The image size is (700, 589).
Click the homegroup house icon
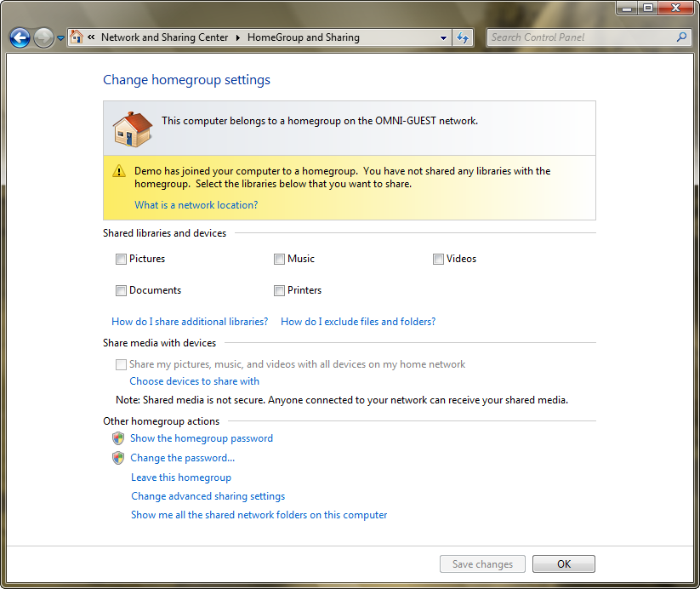[132, 129]
